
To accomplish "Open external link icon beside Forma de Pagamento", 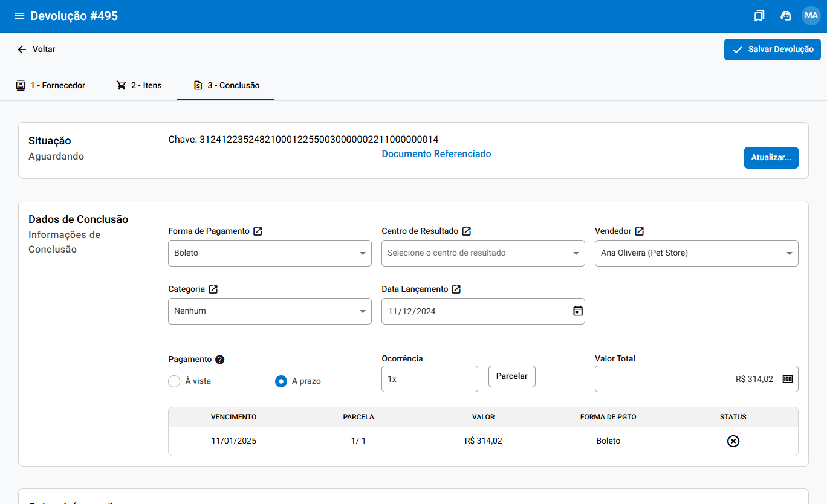I will (258, 231).
